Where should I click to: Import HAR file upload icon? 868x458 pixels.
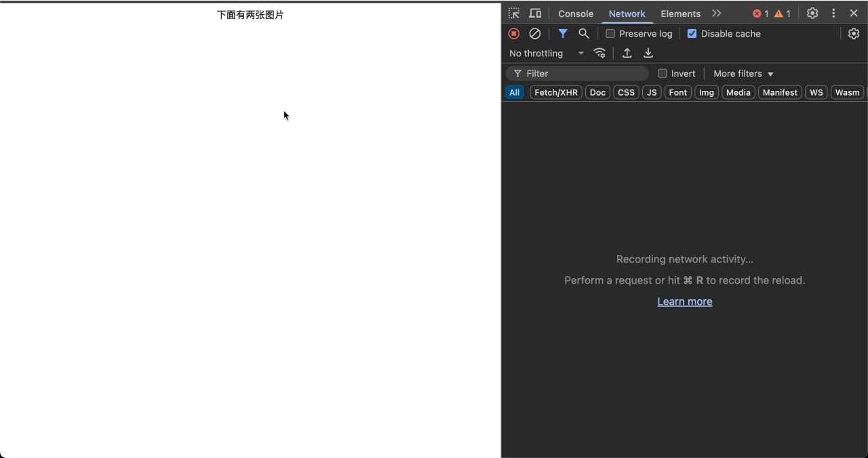tap(627, 53)
